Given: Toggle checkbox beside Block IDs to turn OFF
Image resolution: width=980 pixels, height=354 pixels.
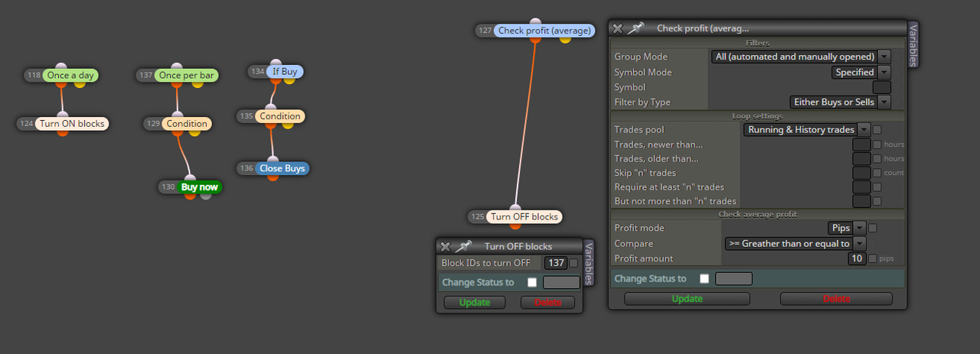Looking at the screenshot, I should pyautogui.click(x=573, y=263).
